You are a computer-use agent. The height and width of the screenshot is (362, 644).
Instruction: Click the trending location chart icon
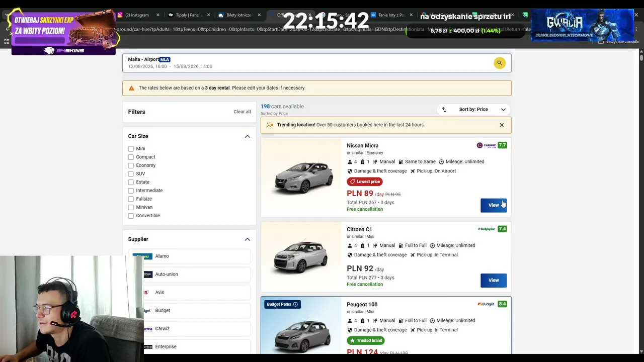pos(270,125)
